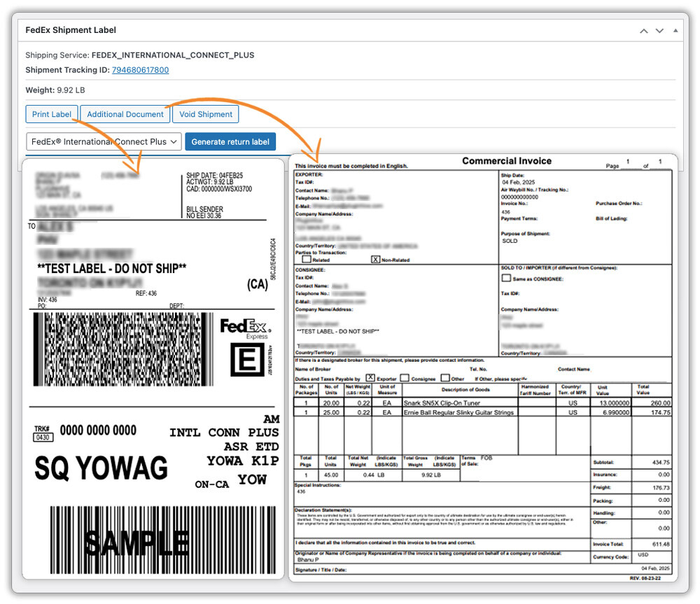Open the Additional Document dialog
This screenshot has width=700, height=604.
125,114
